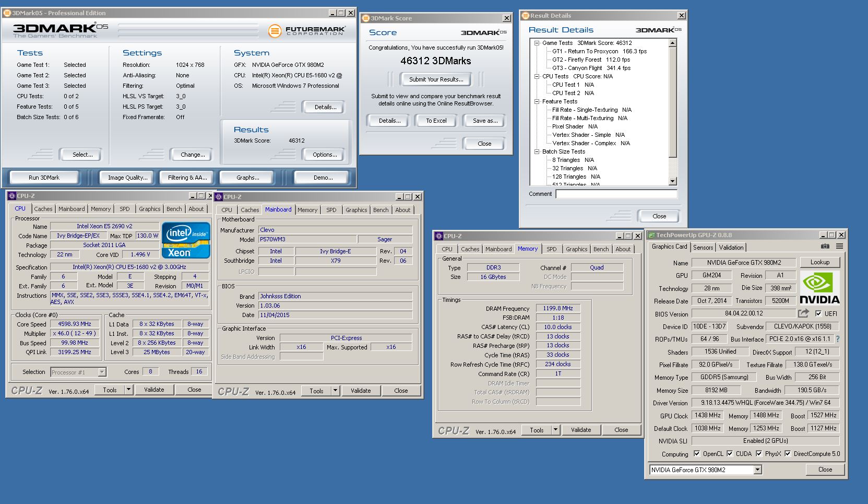Export score with To Excel button
The image size is (868, 504).
[436, 121]
